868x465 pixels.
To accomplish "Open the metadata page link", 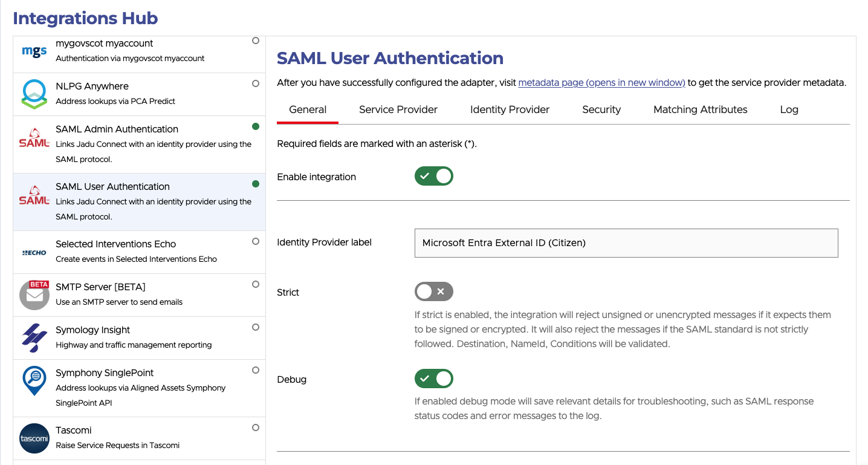I will click(601, 82).
